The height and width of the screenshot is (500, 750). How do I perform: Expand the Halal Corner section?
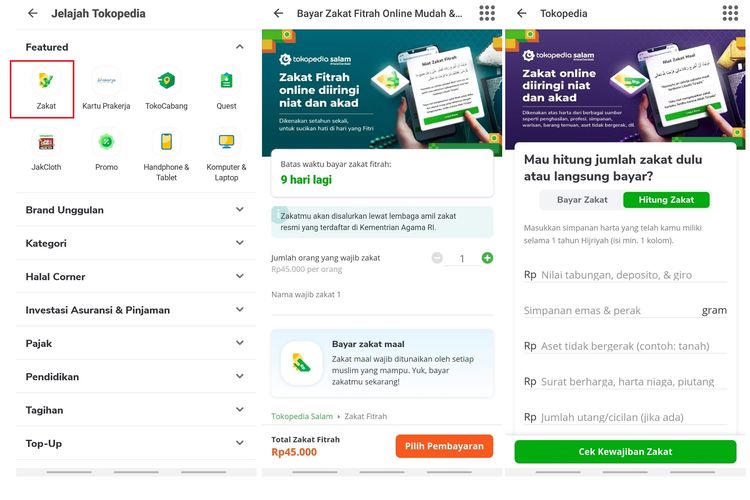(x=239, y=277)
